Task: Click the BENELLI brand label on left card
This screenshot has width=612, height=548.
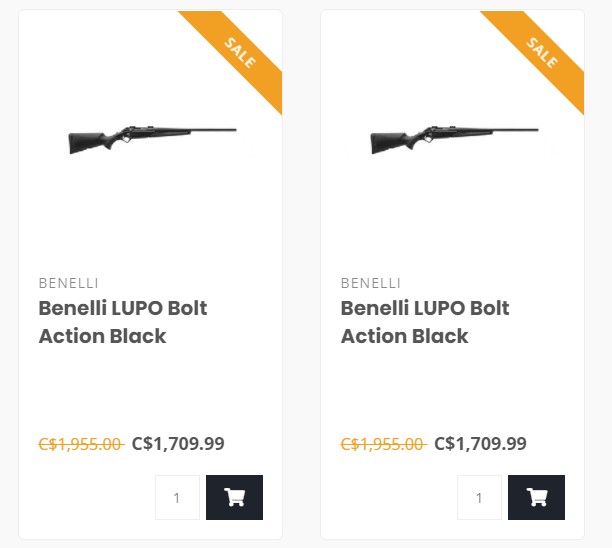Action: click(68, 283)
